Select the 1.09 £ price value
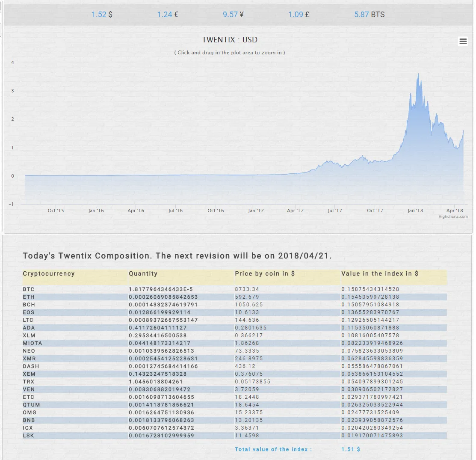Image resolution: width=476 pixels, height=460 pixels. pos(299,14)
